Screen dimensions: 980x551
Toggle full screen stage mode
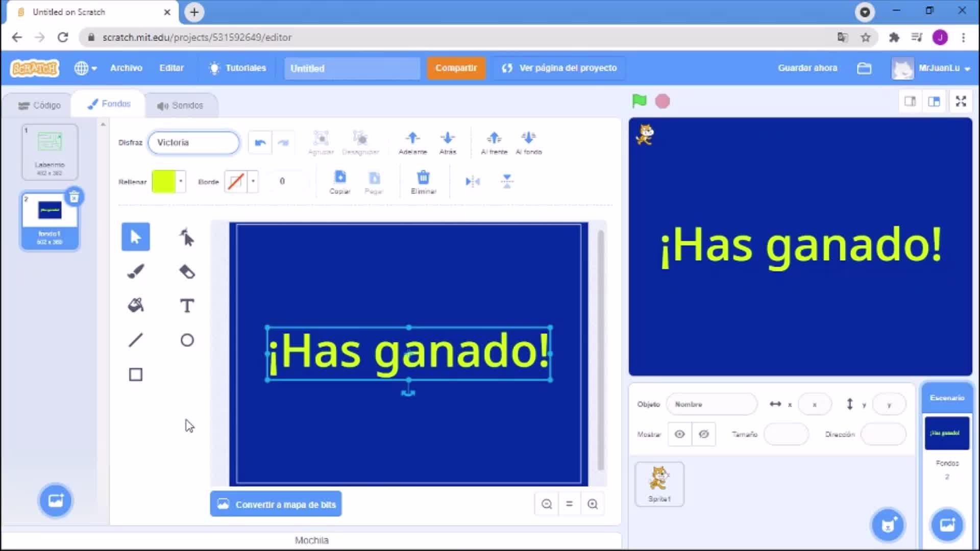(x=961, y=102)
